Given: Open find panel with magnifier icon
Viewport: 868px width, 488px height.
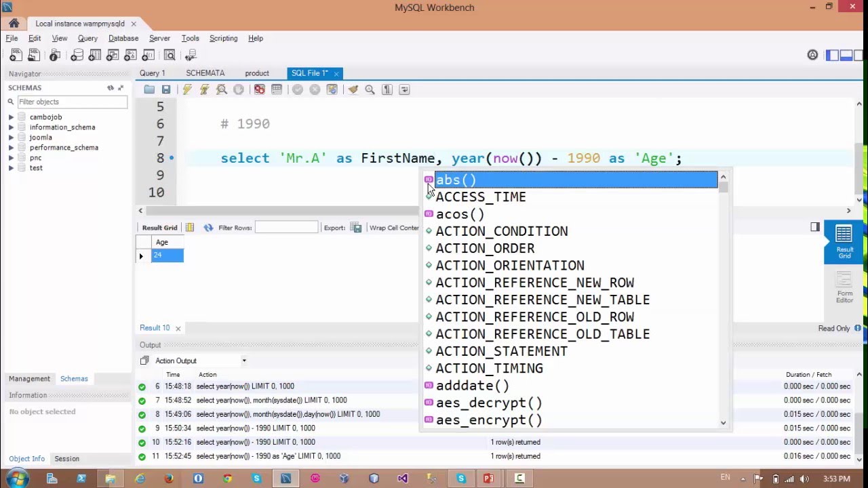Looking at the screenshot, I should [x=370, y=89].
